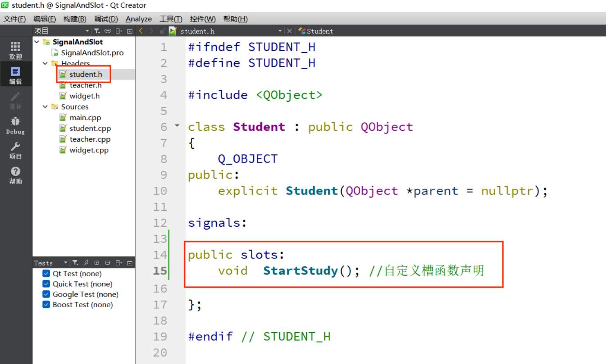The height and width of the screenshot is (364, 606).
Task: Close the student.h document
Action: 290,31
